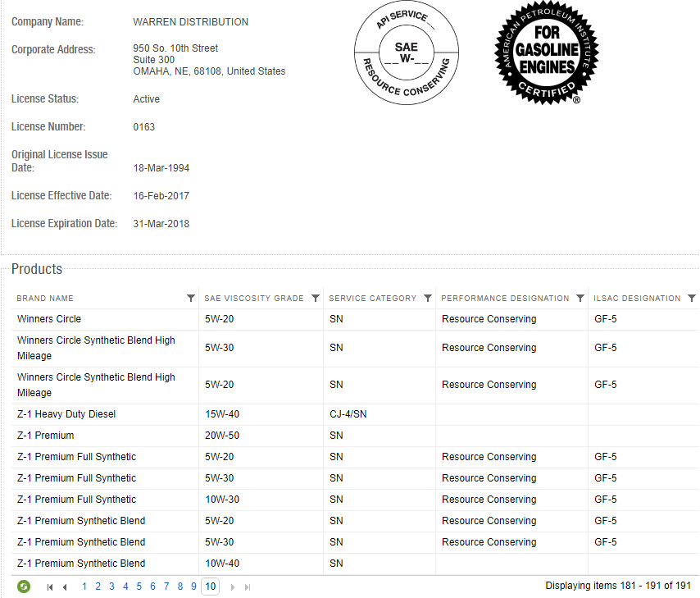
Task: Sort by Service Category header
Action: point(372,298)
